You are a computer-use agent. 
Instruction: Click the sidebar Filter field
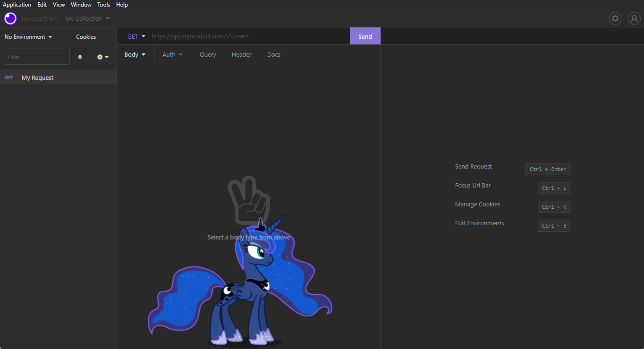pos(37,57)
